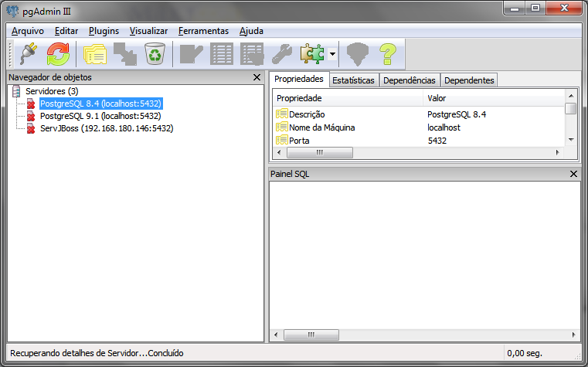Open the Plugins dropdown arrow

click(332, 54)
